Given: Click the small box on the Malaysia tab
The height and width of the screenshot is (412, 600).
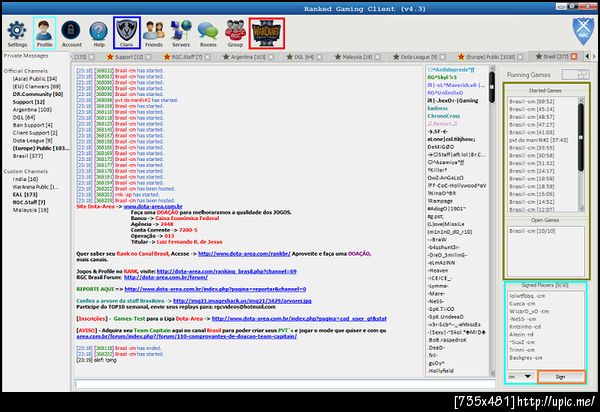Looking at the screenshot, I should [377, 57].
